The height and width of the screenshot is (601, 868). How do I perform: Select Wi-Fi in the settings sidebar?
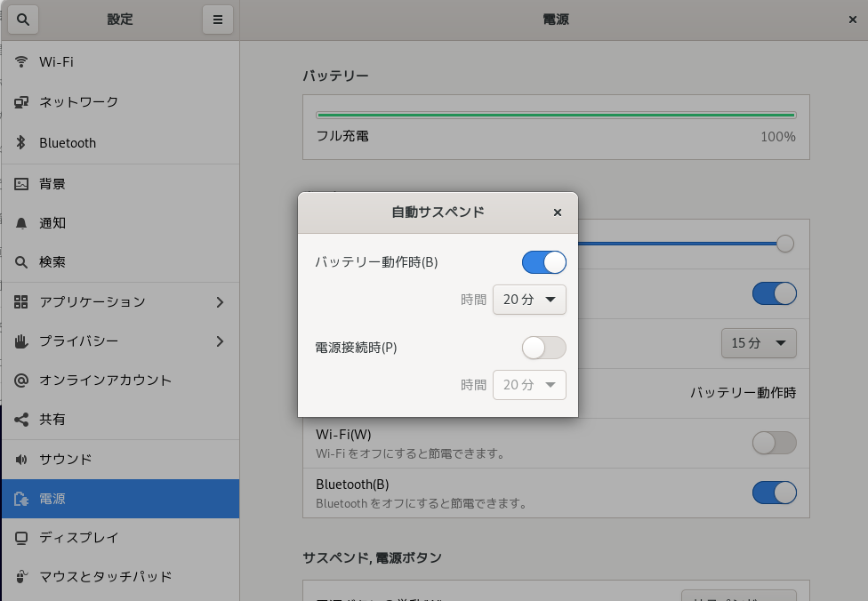coord(120,61)
